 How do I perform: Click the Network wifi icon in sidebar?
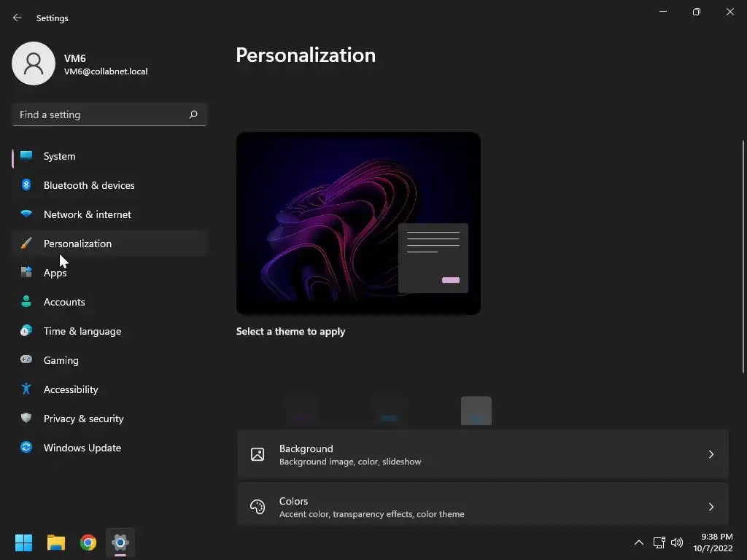[26, 214]
